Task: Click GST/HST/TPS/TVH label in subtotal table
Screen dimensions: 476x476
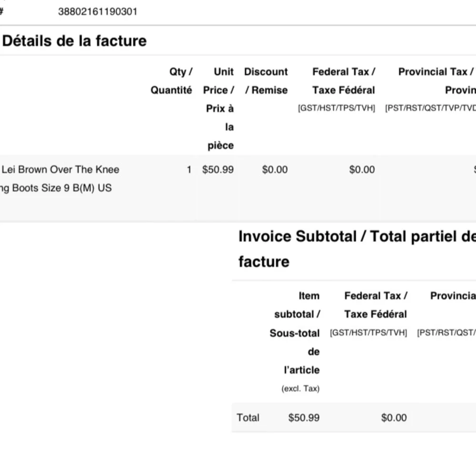Action: [368, 333]
